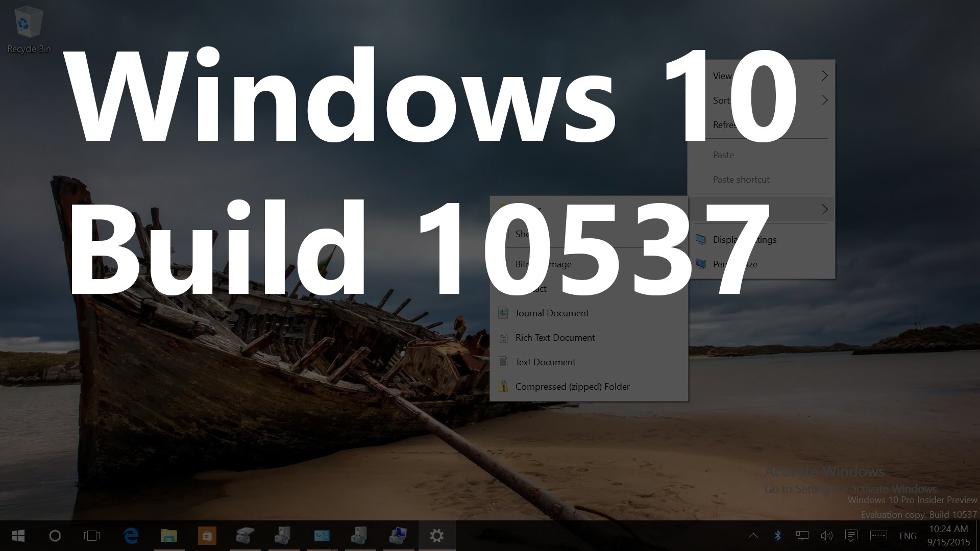Open File Explorer from the taskbar

click(x=169, y=536)
